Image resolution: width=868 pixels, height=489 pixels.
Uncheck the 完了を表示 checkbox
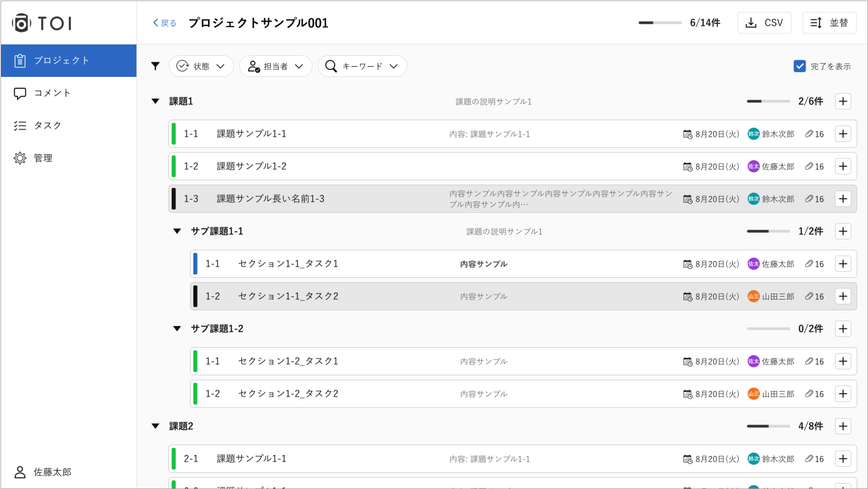pos(799,66)
